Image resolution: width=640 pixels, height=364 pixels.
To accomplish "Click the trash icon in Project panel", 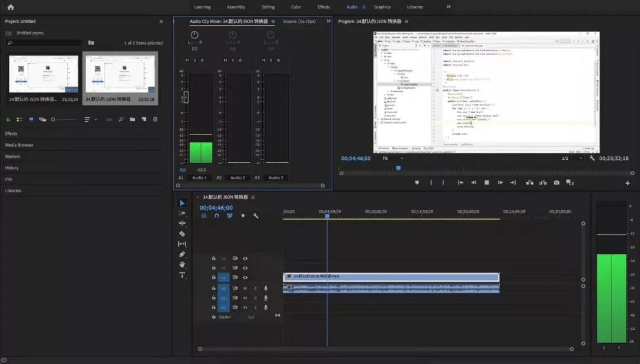I will tap(155, 120).
